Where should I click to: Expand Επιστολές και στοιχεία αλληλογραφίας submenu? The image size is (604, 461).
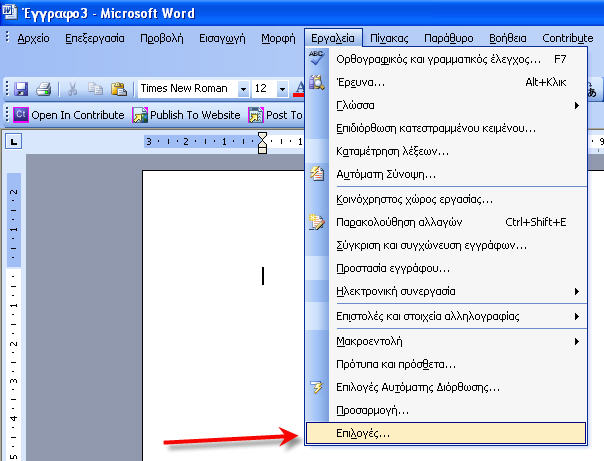coord(446,316)
